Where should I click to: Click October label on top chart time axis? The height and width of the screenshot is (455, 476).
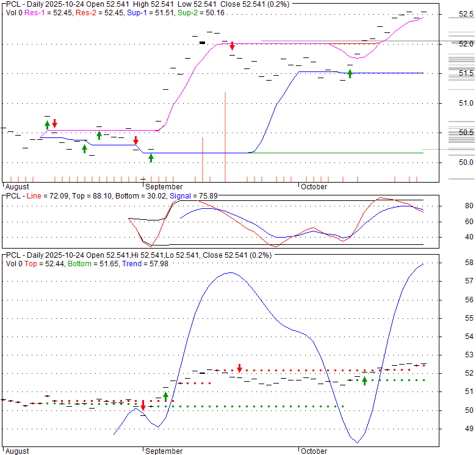(x=313, y=186)
